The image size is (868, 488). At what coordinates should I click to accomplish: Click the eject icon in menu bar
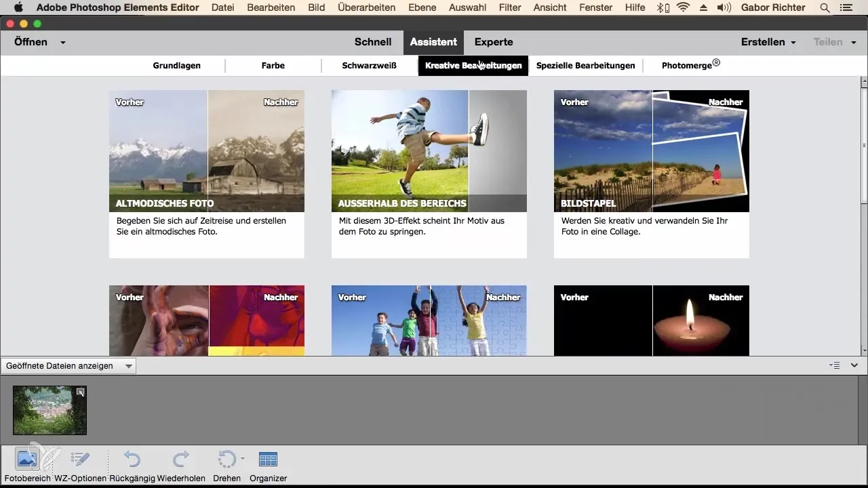pos(703,7)
